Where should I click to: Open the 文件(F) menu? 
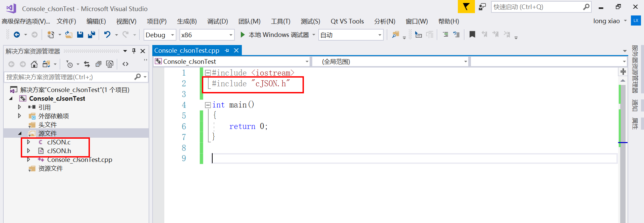click(66, 21)
